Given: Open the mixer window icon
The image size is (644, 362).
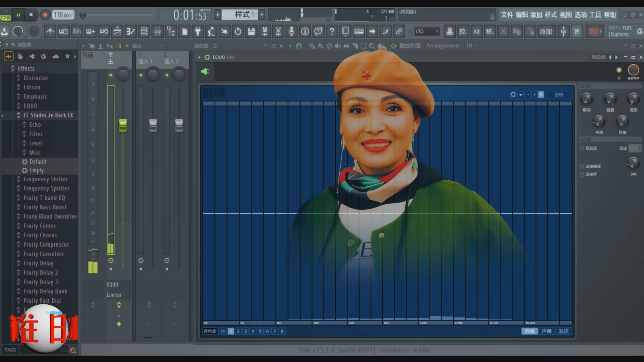Looking at the screenshot, I should point(157,32).
